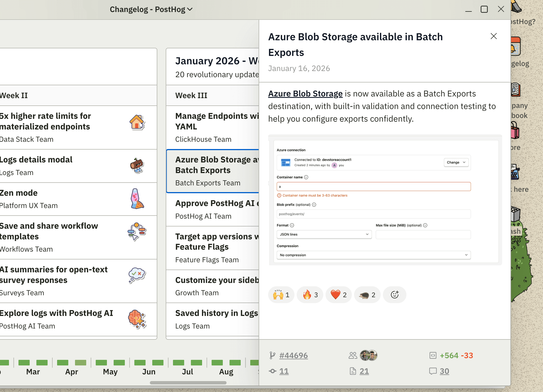Toggle the fire emoji reaction
This screenshot has width=543, height=392.
pyautogui.click(x=310, y=295)
